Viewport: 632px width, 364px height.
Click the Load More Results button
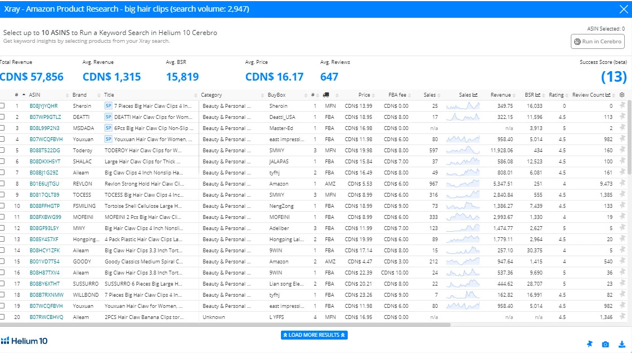tap(314, 335)
